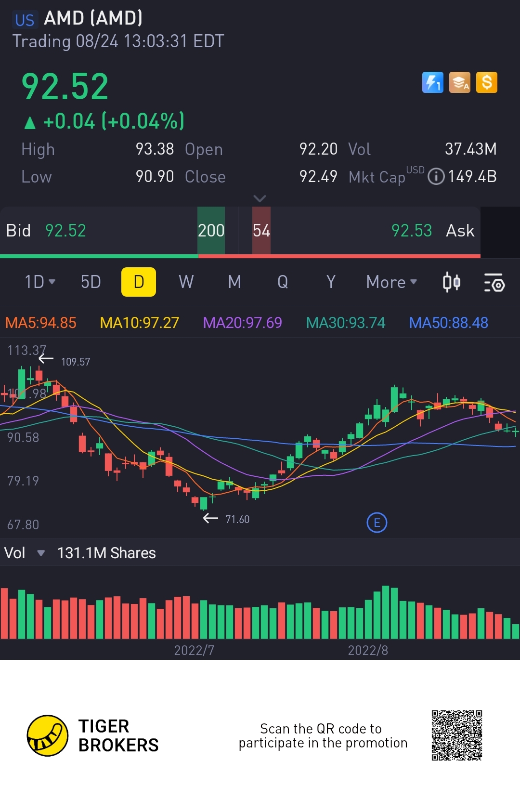Tap the Low value 90.90
This screenshot has height=812, width=520.
(155, 177)
